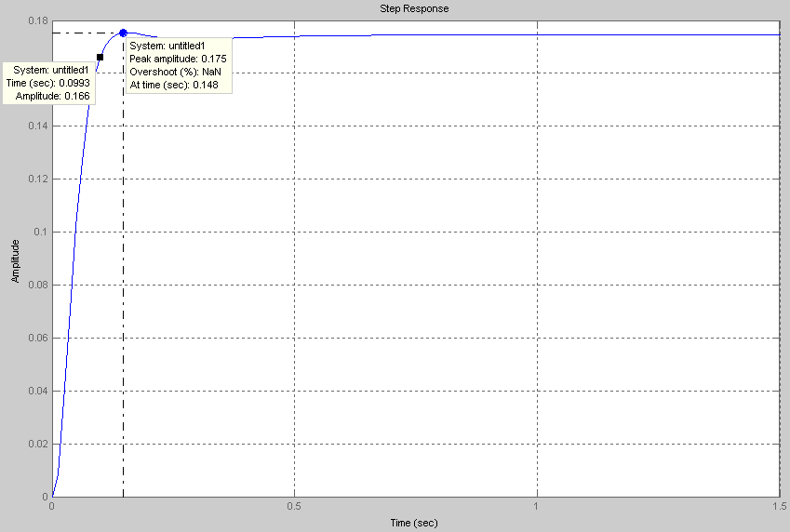This screenshot has height=532, width=790.
Task: Click the 0.14 y-axis tick label
Action: point(38,126)
